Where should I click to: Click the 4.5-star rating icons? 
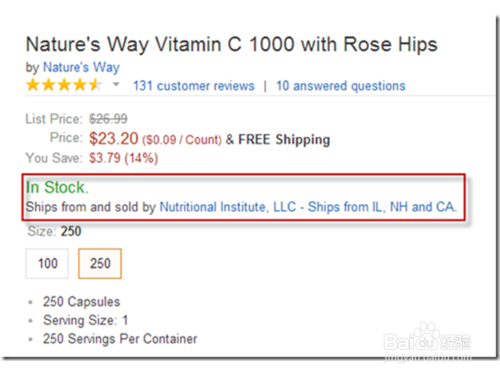(64, 85)
